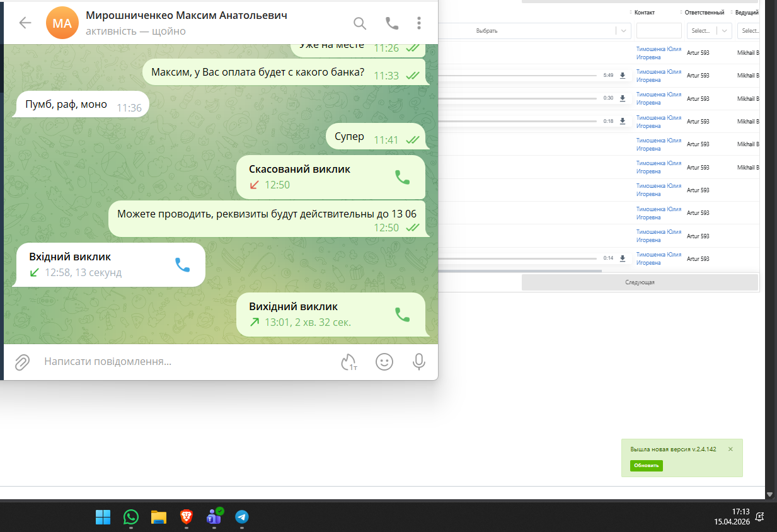Click the Контакт column header label
The height and width of the screenshot is (532, 777).
tap(644, 13)
